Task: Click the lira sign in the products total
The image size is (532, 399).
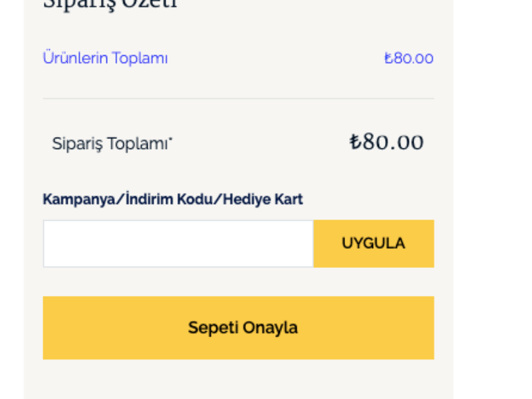Action: [x=388, y=59]
